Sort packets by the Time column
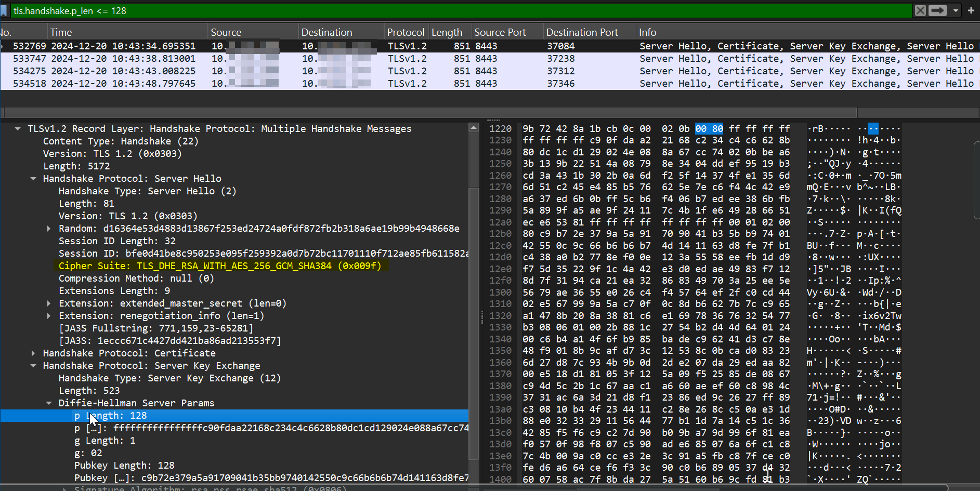The width and height of the screenshot is (980, 491). pos(61,32)
